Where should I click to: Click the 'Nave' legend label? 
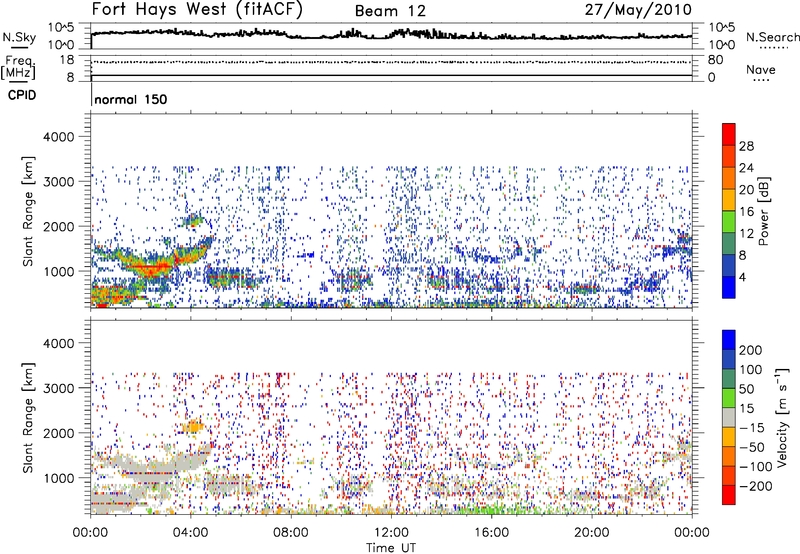761,69
